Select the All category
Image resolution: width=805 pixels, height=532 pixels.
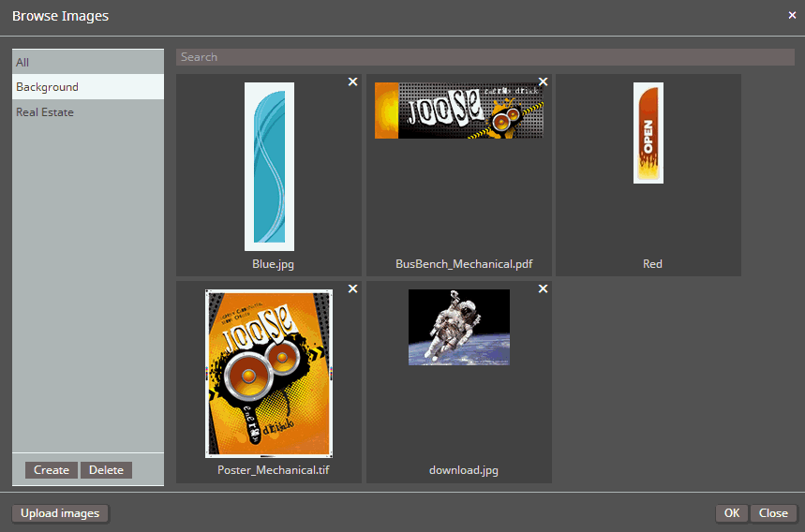[88, 62]
